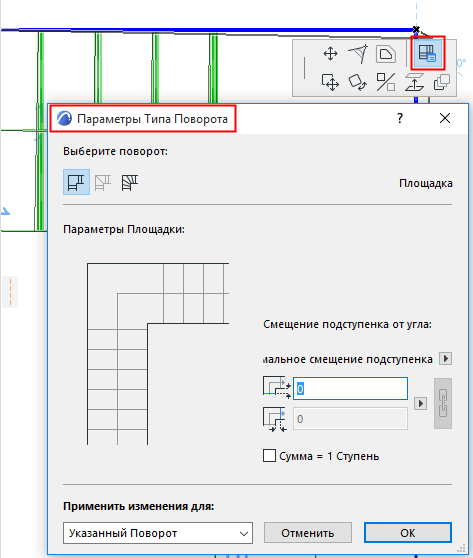Select the Landing turning type icon
The height and width of the screenshot is (558, 473).
click(77, 182)
